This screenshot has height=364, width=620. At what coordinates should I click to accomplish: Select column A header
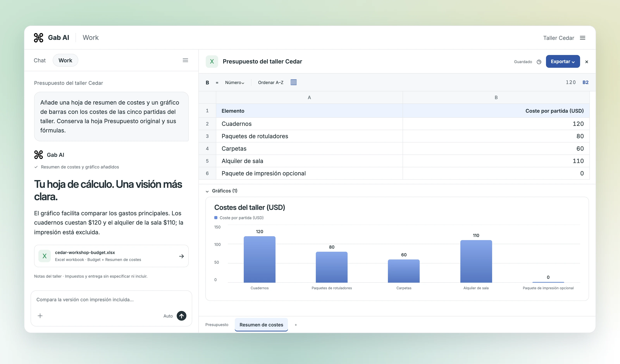pyautogui.click(x=309, y=97)
